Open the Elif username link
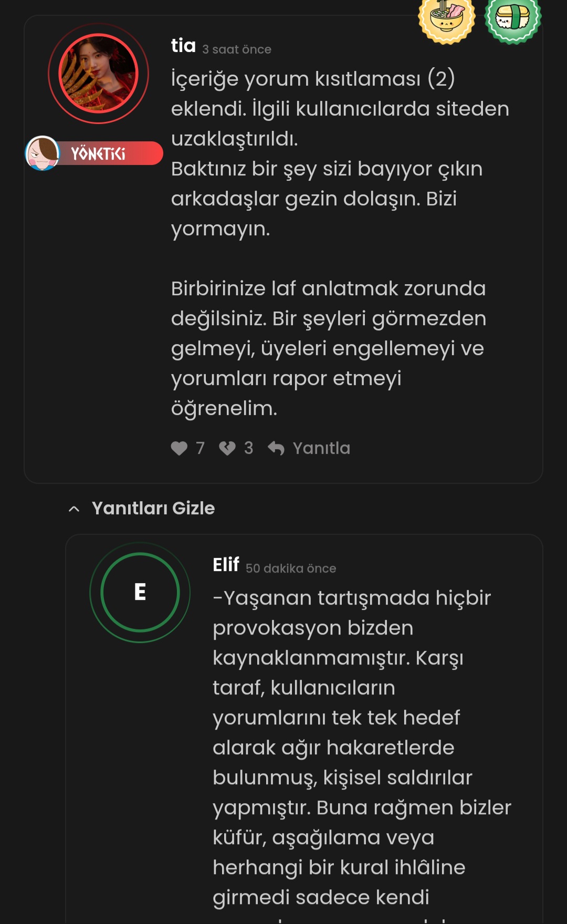Screen dimensions: 567x924 click(226, 565)
